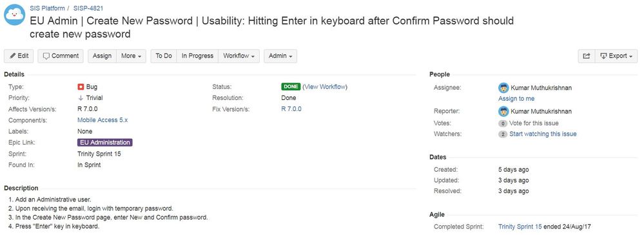Screen dimensions: 644x235
Task: Open the Admin dropdown menu
Action: click(x=280, y=56)
